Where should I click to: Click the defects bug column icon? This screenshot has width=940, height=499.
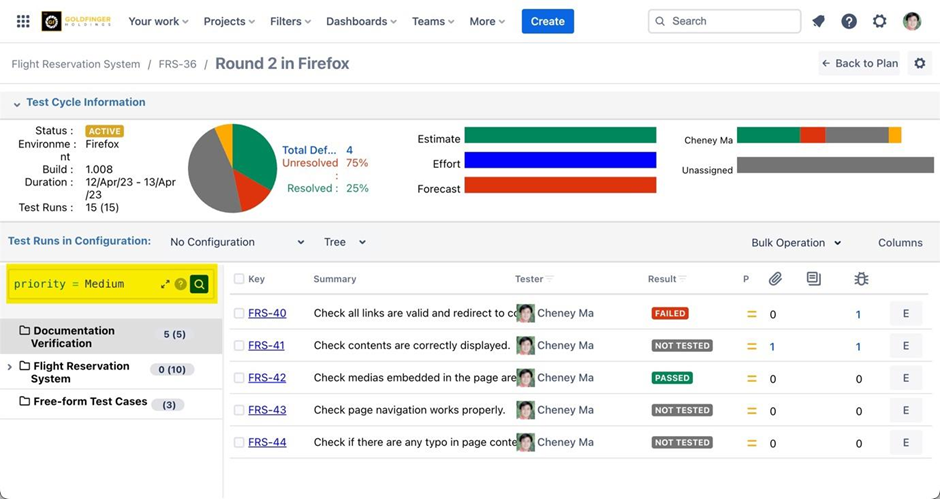click(861, 279)
